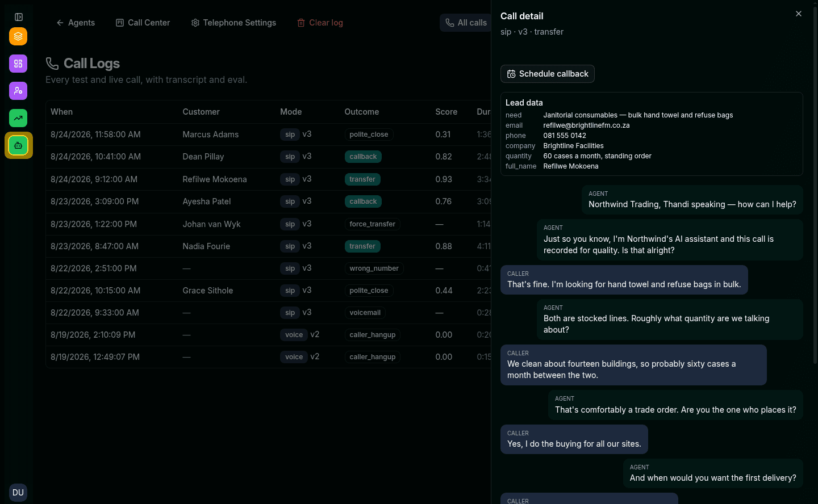Select the Marcus Adams call row
818x504 pixels.
tap(268, 135)
